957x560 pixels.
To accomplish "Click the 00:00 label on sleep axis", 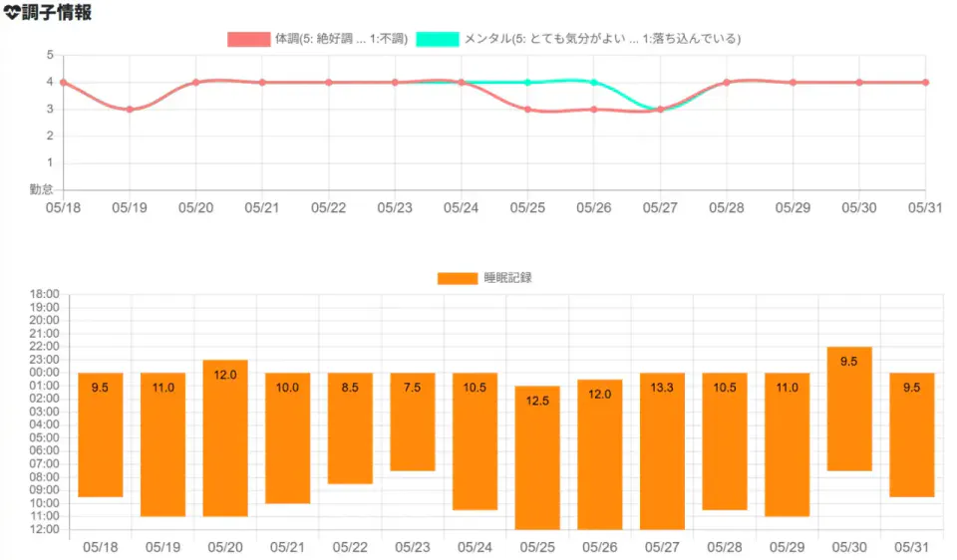I will [45, 373].
